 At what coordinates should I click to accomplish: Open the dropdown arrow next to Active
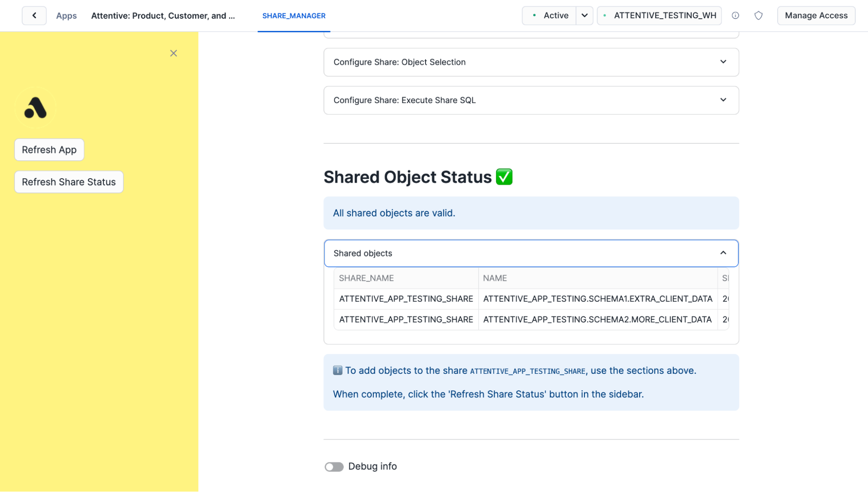click(585, 16)
